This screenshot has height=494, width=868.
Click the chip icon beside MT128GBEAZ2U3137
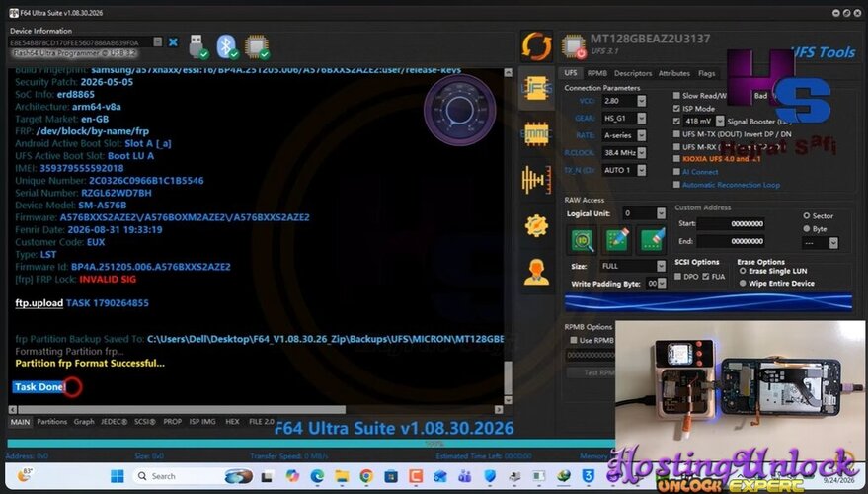point(574,46)
